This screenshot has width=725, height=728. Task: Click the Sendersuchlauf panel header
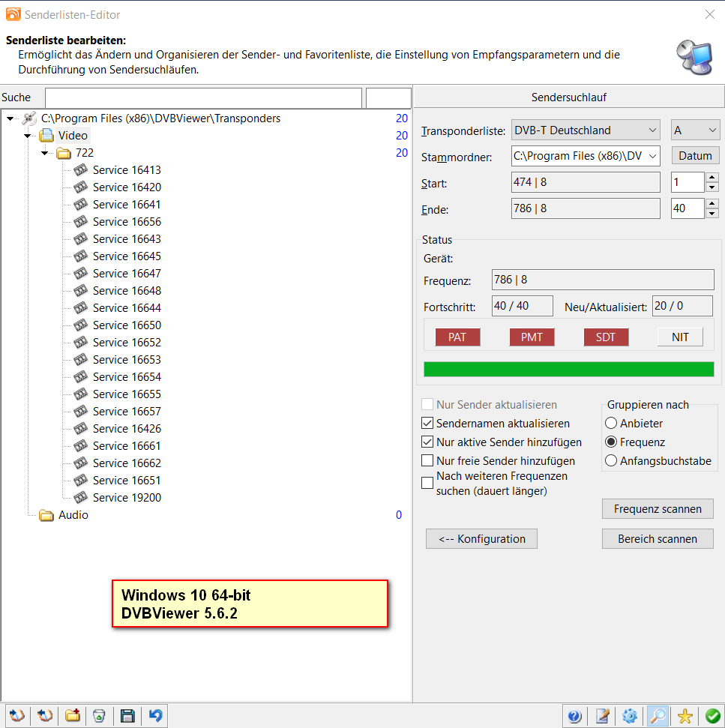569,97
